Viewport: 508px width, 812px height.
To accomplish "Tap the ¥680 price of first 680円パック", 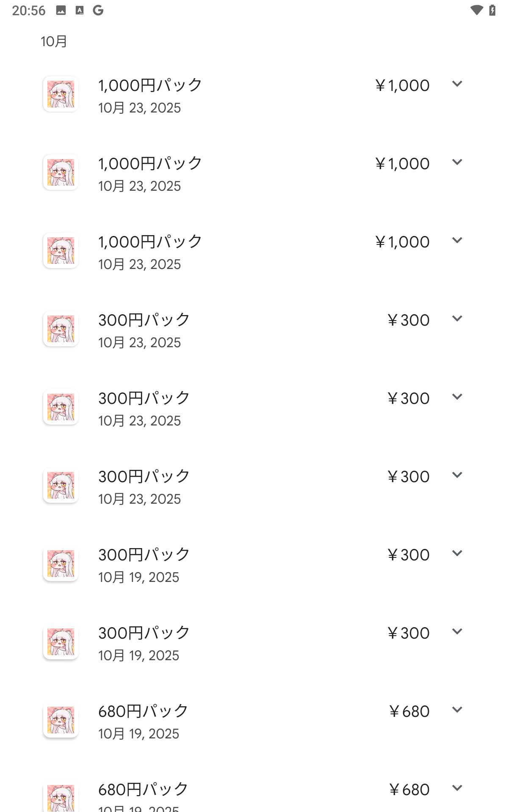I will [x=409, y=711].
